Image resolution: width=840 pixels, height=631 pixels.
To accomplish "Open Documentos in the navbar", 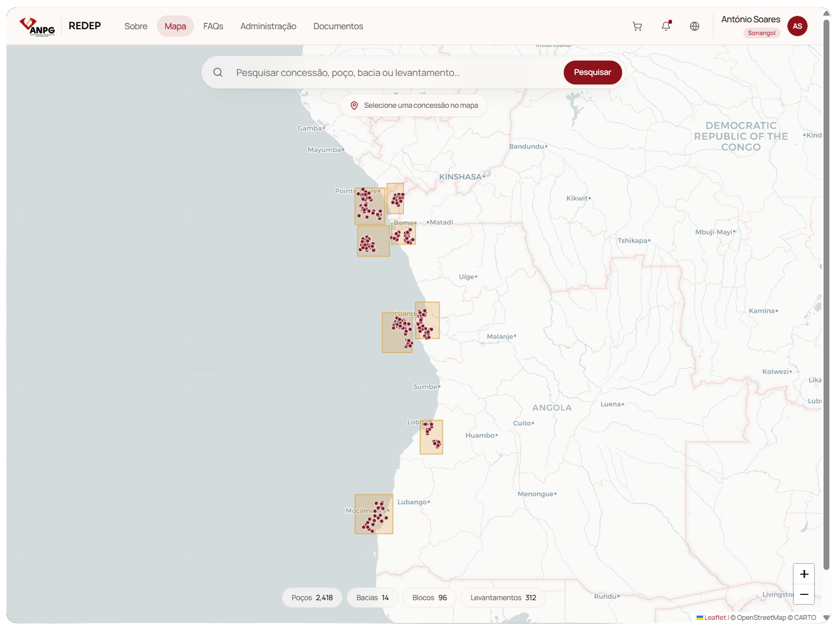I will pyautogui.click(x=338, y=26).
